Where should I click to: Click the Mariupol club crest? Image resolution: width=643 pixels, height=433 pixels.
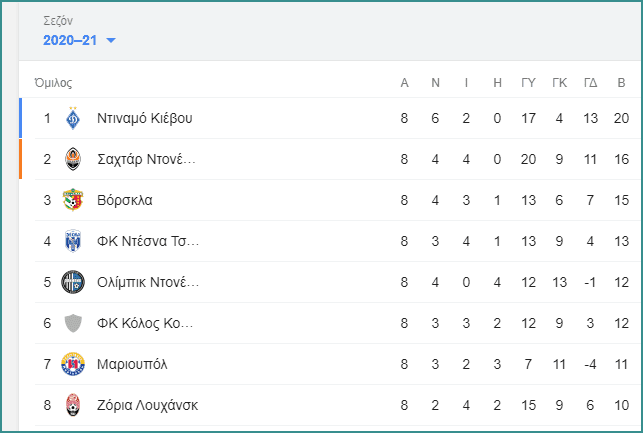[73, 364]
